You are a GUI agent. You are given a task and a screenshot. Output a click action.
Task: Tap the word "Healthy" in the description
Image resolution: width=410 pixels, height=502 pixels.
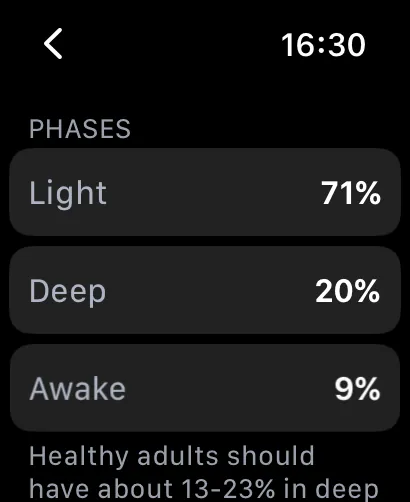tap(79, 458)
